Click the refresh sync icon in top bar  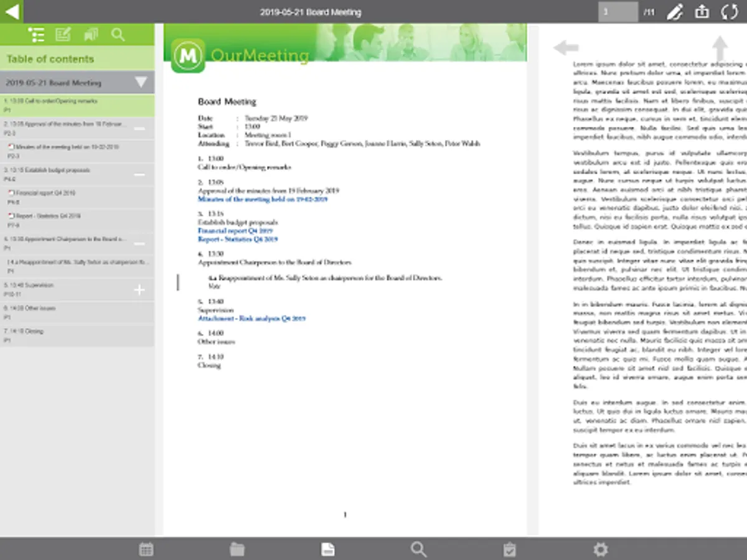point(730,12)
